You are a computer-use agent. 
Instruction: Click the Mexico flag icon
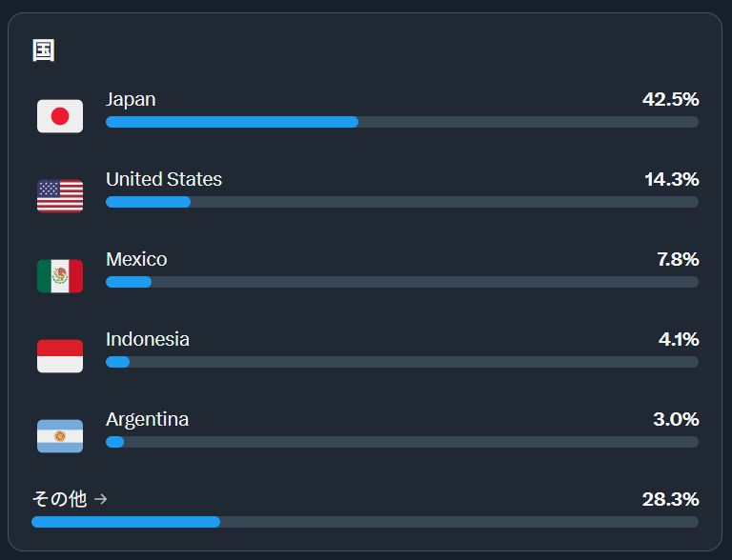[x=60, y=276]
